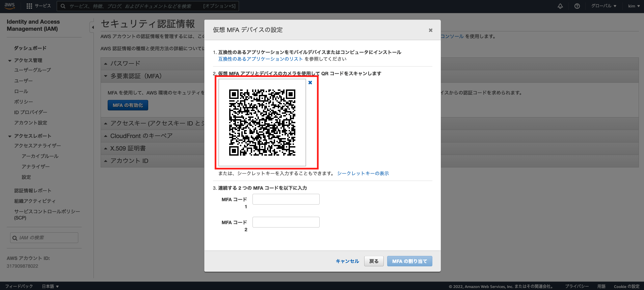The height and width of the screenshot is (290, 644).
Task: Open the help question mark icon
Action: pyautogui.click(x=577, y=6)
